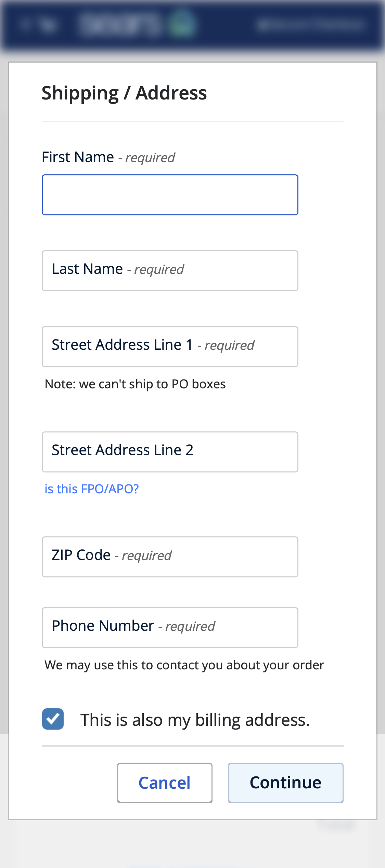
Task: Click the second icon left of the logo
Action: [48, 25]
